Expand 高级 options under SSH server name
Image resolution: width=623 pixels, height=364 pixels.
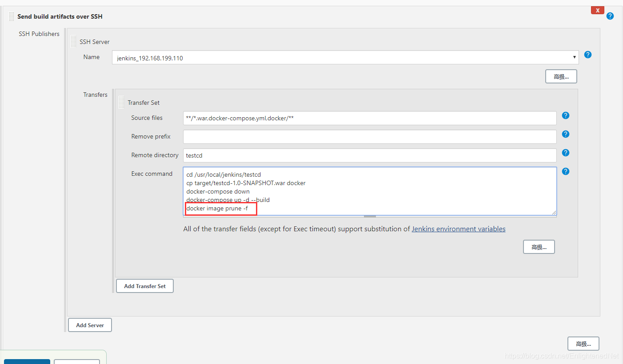point(561,77)
